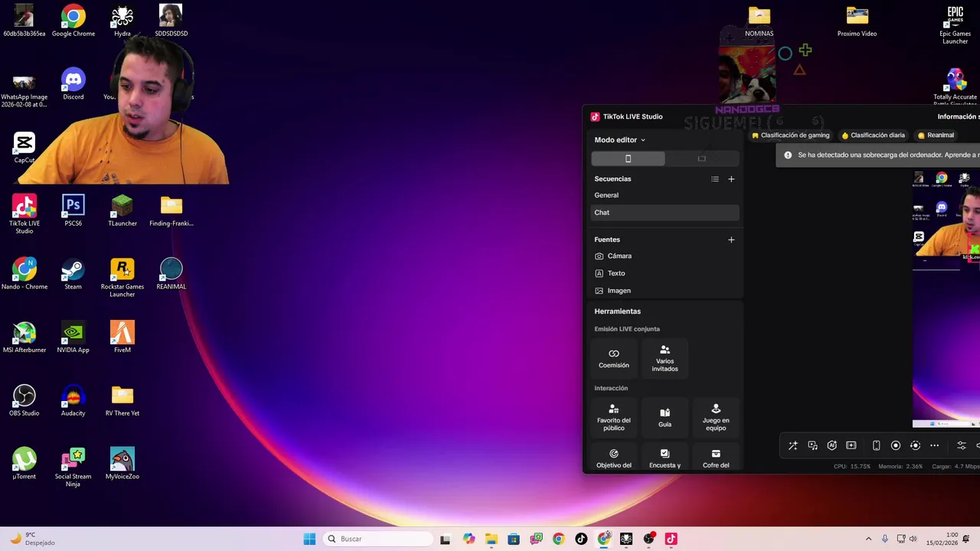Image resolution: width=980 pixels, height=551 pixels.
Task: Open Rockstar Games Launcher shortcut
Action: (x=122, y=278)
